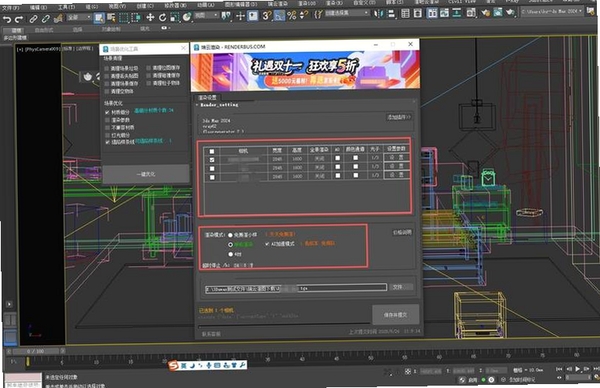This screenshot has height=388, width=600.
Task: Open the PhysCamera001 viewport label menu
Action: click(x=42, y=49)
